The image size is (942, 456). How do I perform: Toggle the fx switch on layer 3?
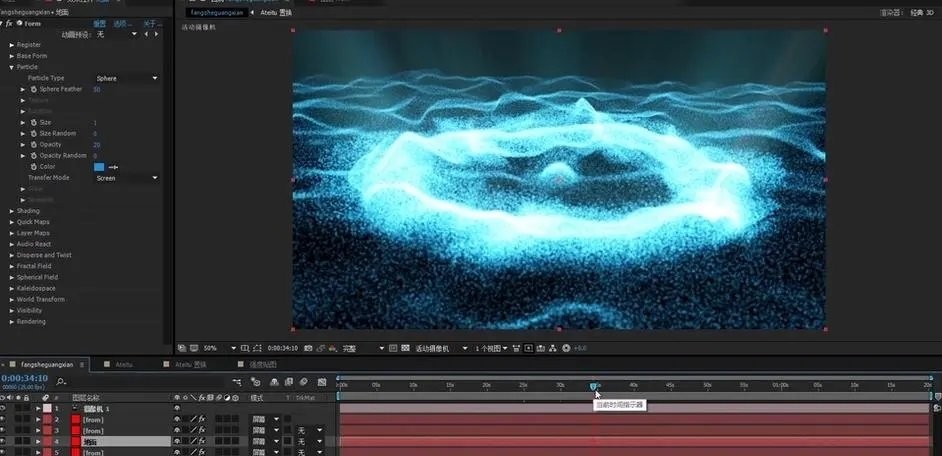click(x=202, y=430)
